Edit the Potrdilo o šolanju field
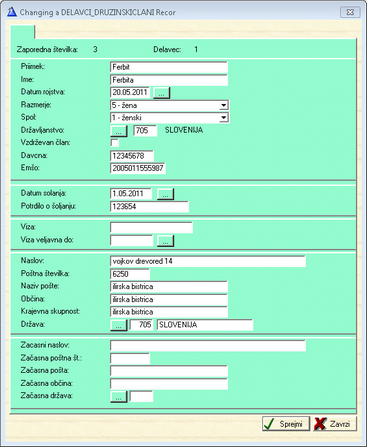This screenshot has width=367, height=447. click(x=149, y=207)
